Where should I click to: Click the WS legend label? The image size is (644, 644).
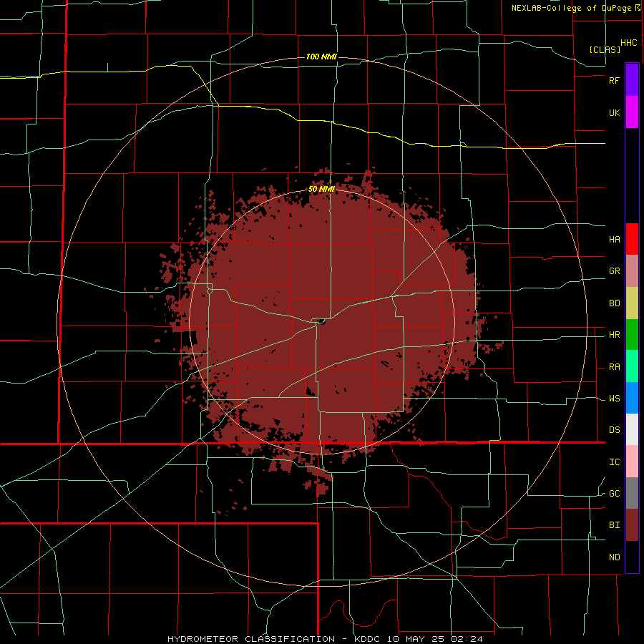(614, 399)
